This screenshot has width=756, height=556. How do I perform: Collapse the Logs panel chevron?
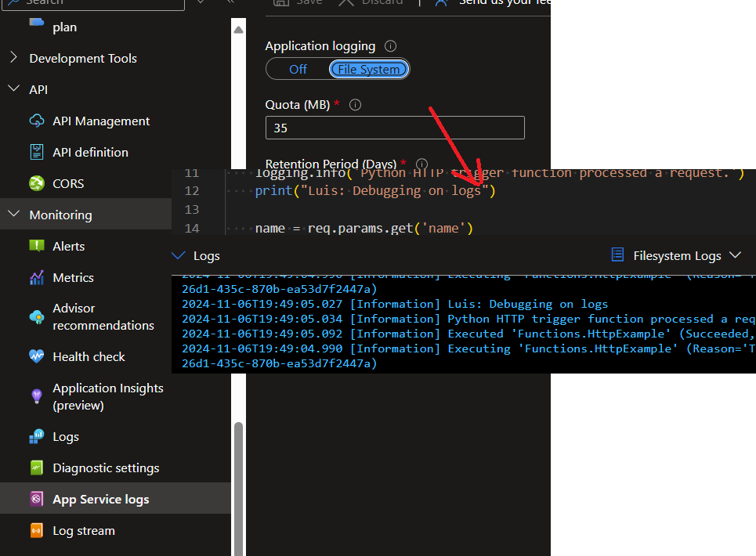click(x=179, y=255)
